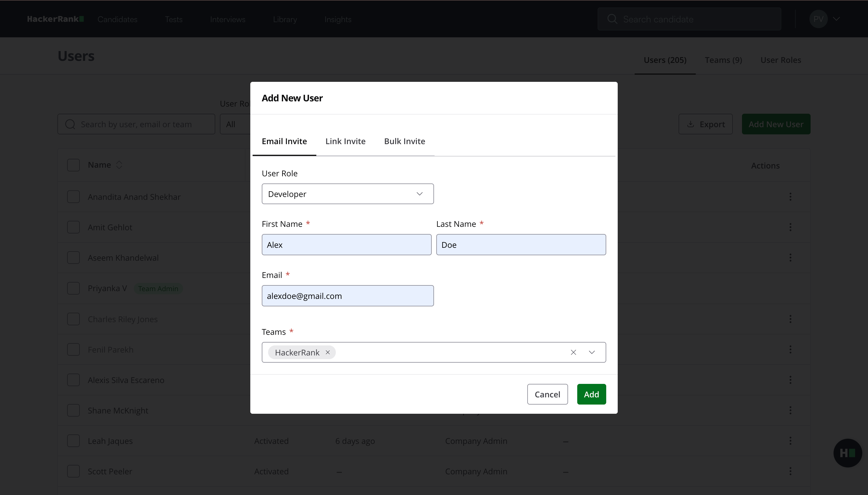Open actions menu for Scott Peeler
Viewport: 868px width, 495px height.
tap(790, 471)
